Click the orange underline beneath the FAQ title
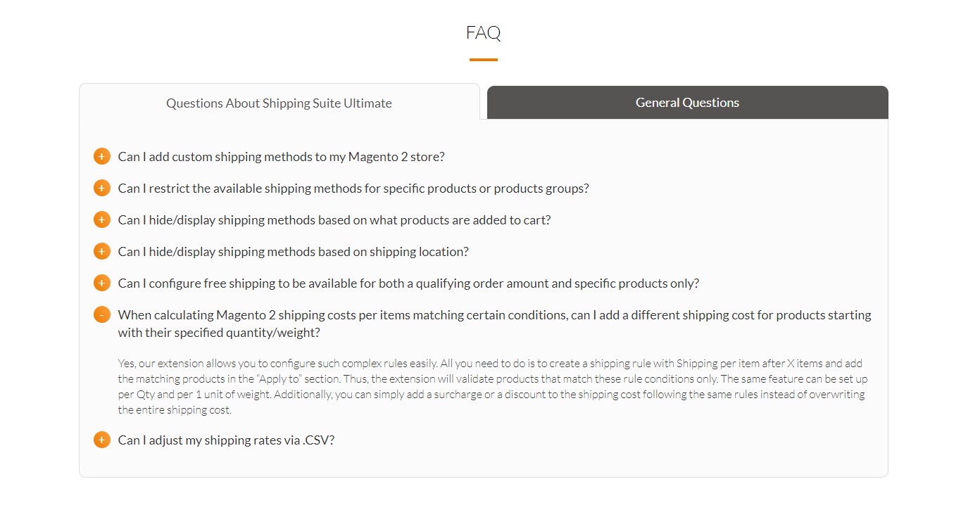Image resolution: width=980 pixels, height=517 pixels. [484, 60]
